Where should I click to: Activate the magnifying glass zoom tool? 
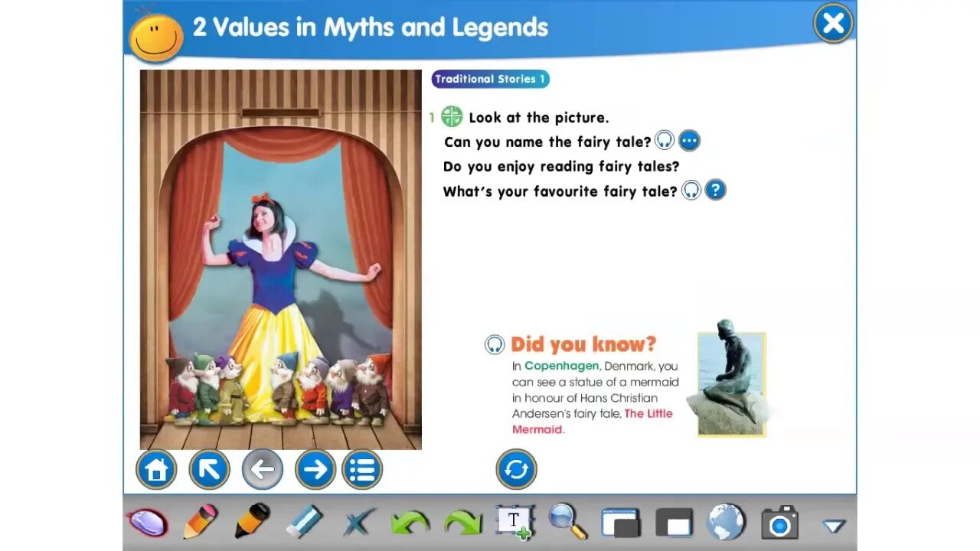tap(568, 521)
